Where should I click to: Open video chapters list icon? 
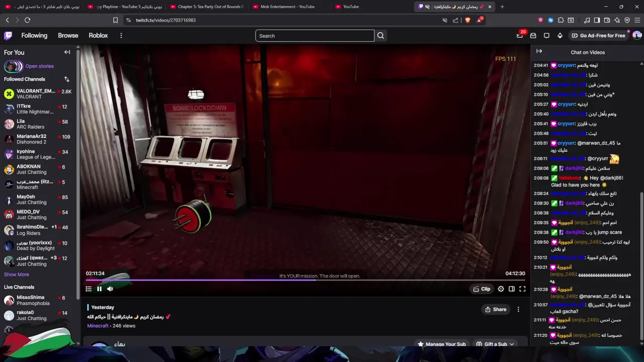coord(89,289)
